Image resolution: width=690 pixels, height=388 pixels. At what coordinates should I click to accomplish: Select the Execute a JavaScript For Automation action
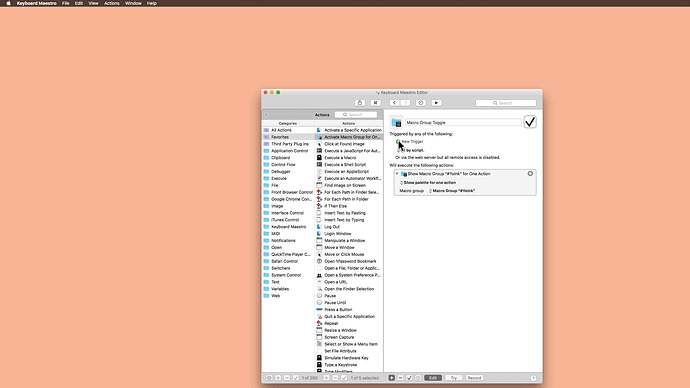349,151
